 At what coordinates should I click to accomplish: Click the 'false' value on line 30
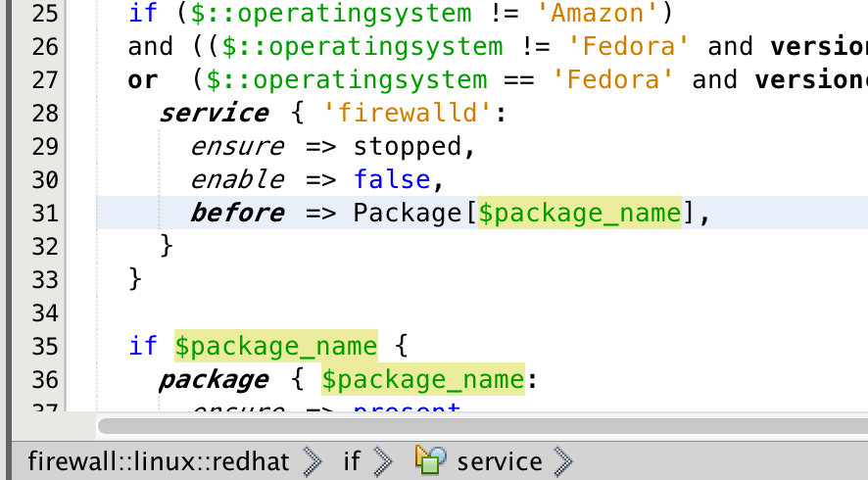coord(392,179)
